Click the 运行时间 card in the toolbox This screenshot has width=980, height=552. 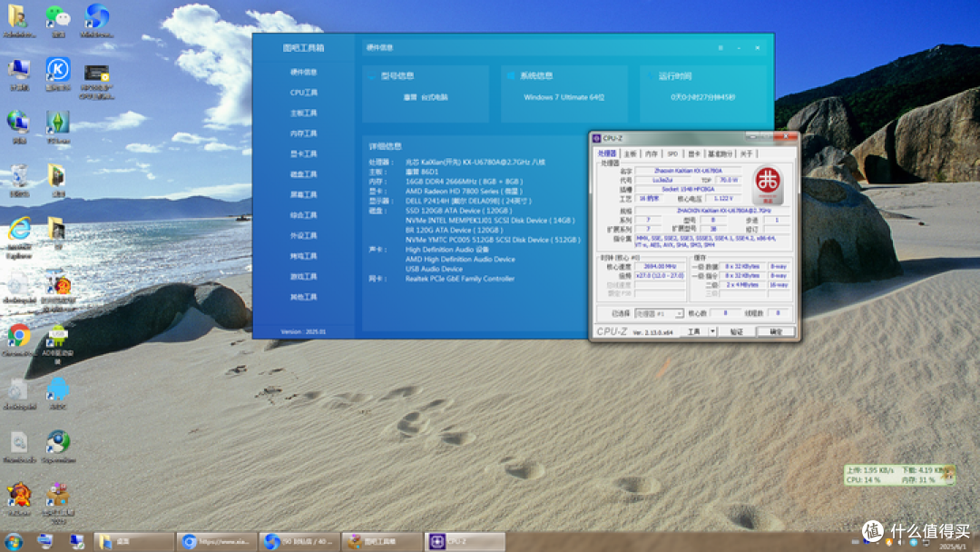(x=702, y=94)
